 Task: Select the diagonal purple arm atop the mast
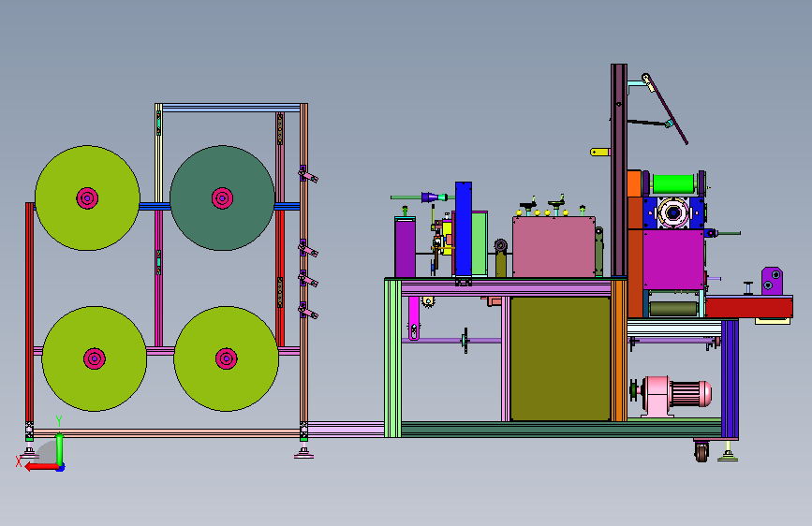[x=666, y=110]
